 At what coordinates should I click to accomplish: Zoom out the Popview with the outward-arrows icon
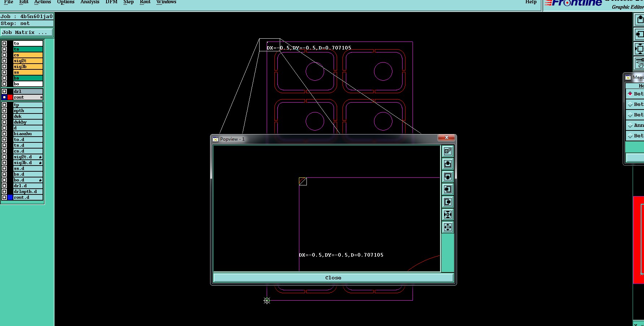(x=448, y=227)
